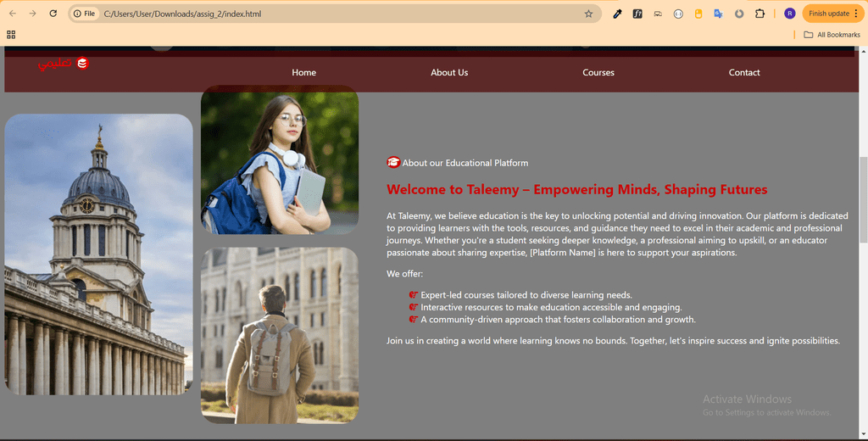Open the R profile avatar

[x=790, y=14]
